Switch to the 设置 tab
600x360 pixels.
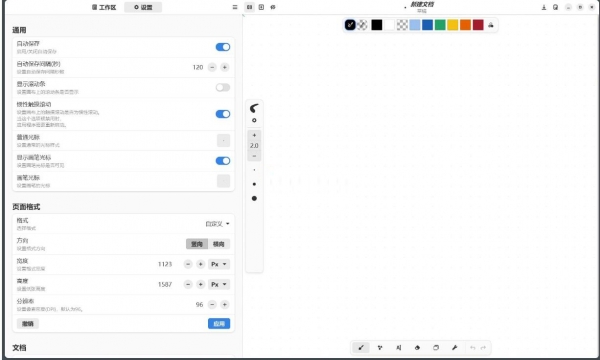(143, 7)
